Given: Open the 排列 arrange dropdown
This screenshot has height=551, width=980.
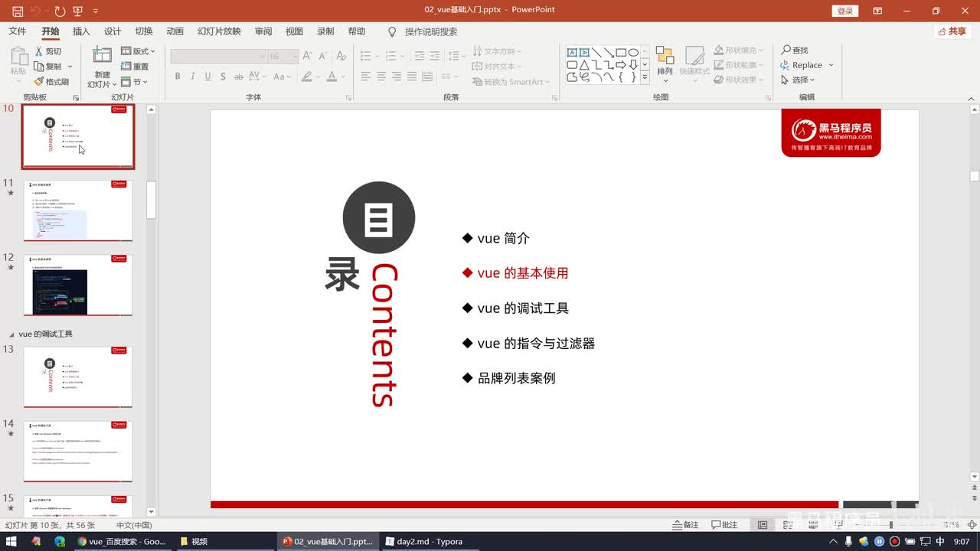Looking at the screenshot, I should pyautogui.click(x=665, y=65).
